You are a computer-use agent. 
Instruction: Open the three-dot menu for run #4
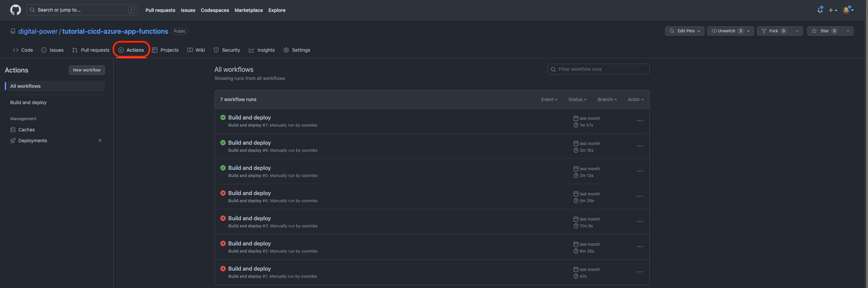tap(640, 196)
